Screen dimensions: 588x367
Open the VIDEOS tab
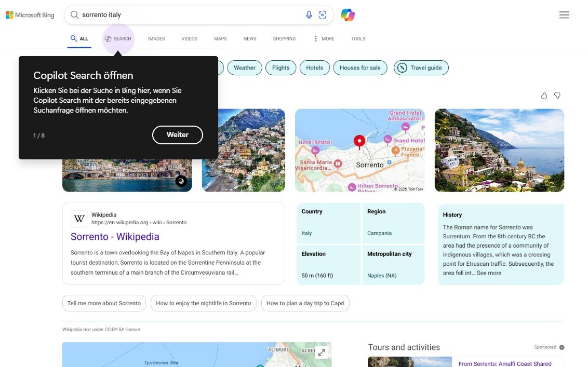tap(190, 38)
